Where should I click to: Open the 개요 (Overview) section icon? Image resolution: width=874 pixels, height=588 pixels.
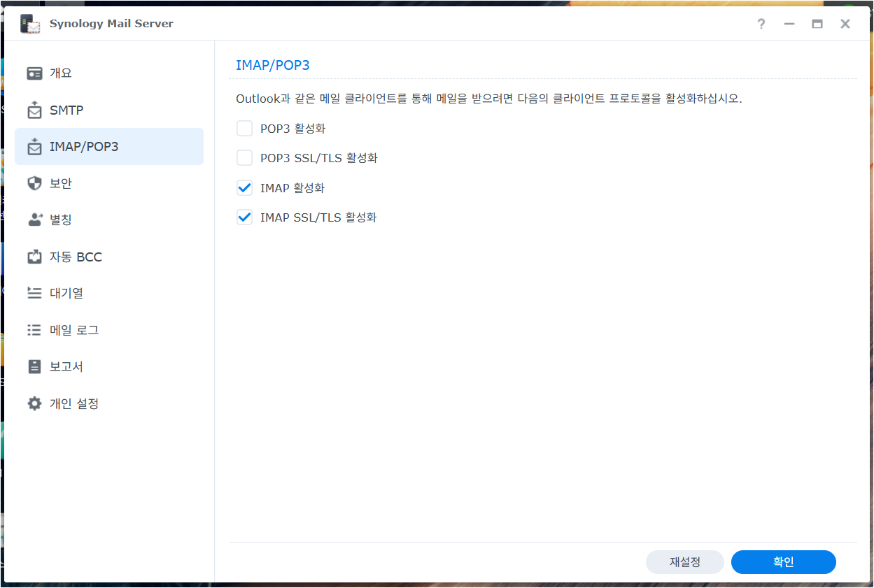[34, 73]
